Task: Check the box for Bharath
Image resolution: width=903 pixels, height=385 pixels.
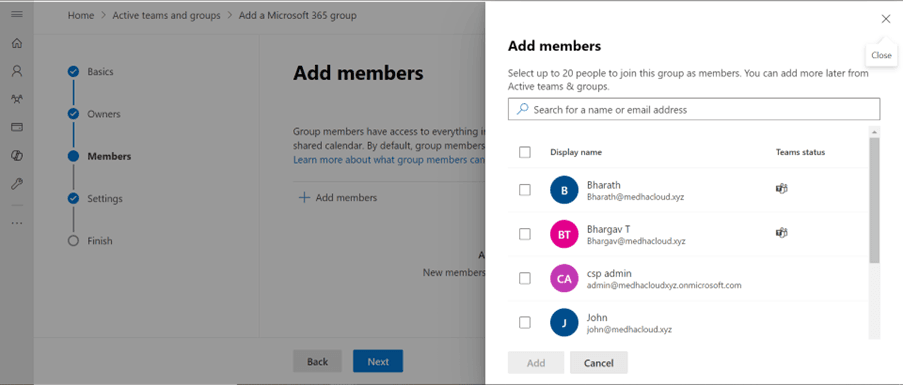Action: tap(525, 190)
